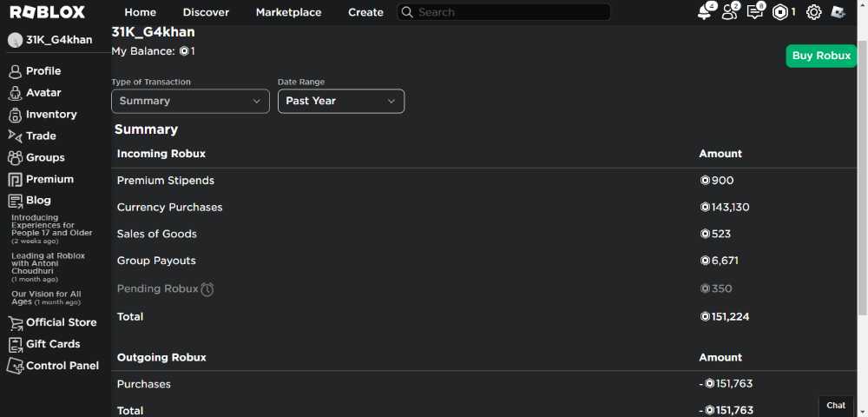Click the Profile sidebar icon
Viewport: 868px width, 417px height.
pos(15,71)
